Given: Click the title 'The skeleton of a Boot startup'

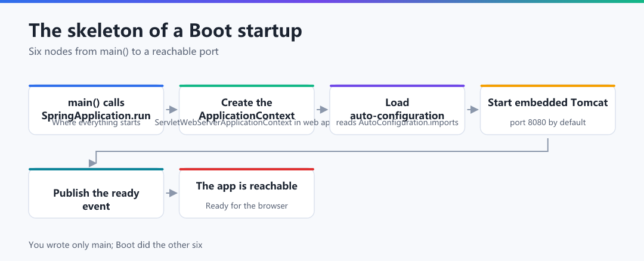Looking at the screenshot, I should point(165,31).
